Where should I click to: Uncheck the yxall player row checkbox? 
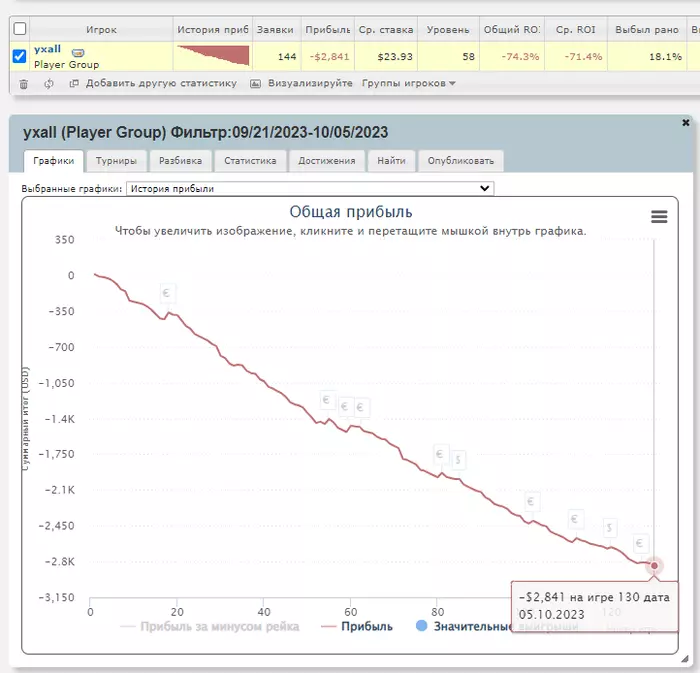pyautogui.click(x=19, y=56)
